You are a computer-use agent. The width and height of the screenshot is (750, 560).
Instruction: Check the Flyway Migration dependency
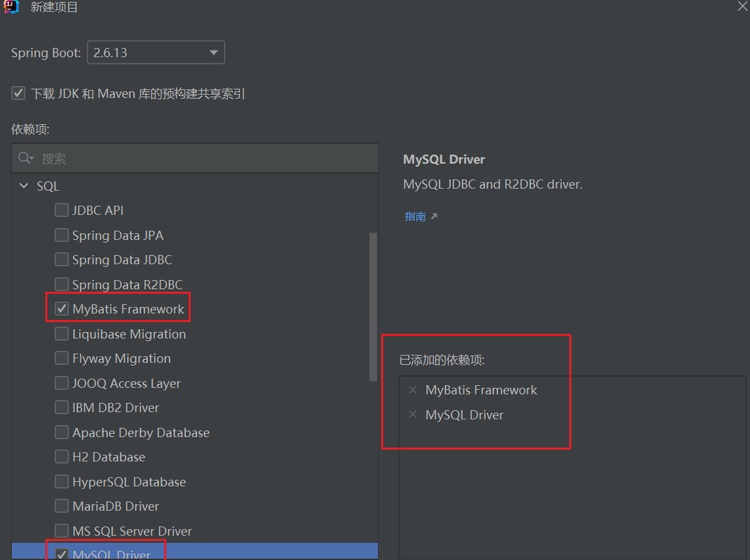(x=62, y=358)
